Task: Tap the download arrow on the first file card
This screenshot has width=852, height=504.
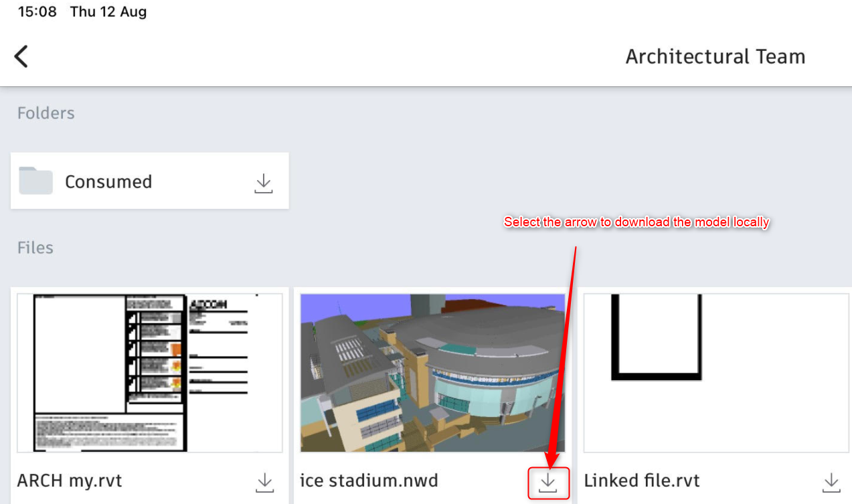Action: coord(264,482)
